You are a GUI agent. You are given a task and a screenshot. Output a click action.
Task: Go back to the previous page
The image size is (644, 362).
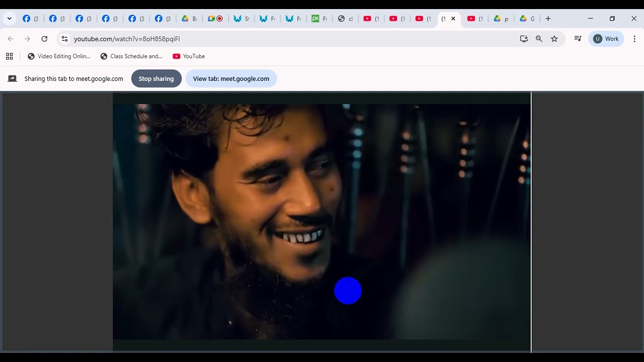tap(11, 39)
